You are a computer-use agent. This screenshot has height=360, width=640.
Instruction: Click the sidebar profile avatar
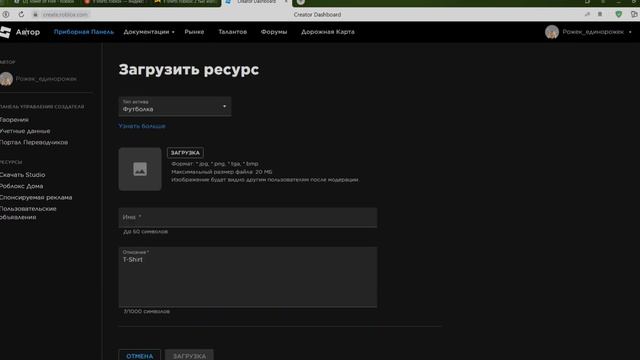[x=6, y=79]
